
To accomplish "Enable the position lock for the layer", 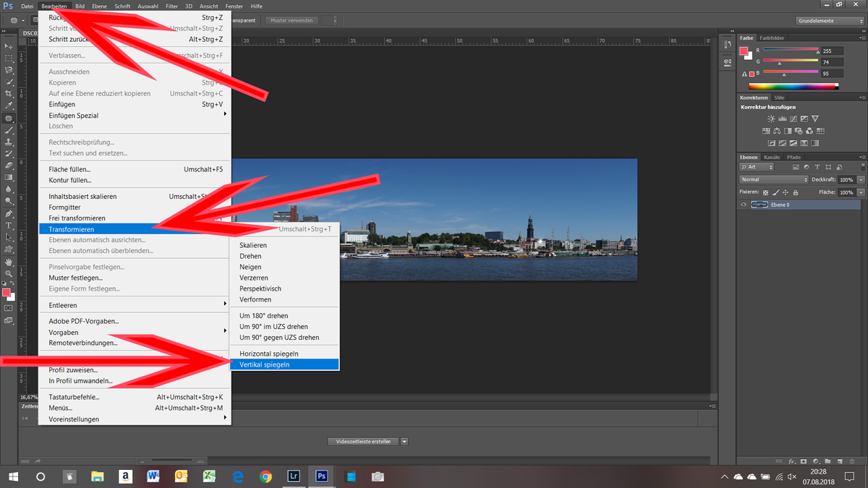I will (x=786, y=192).
